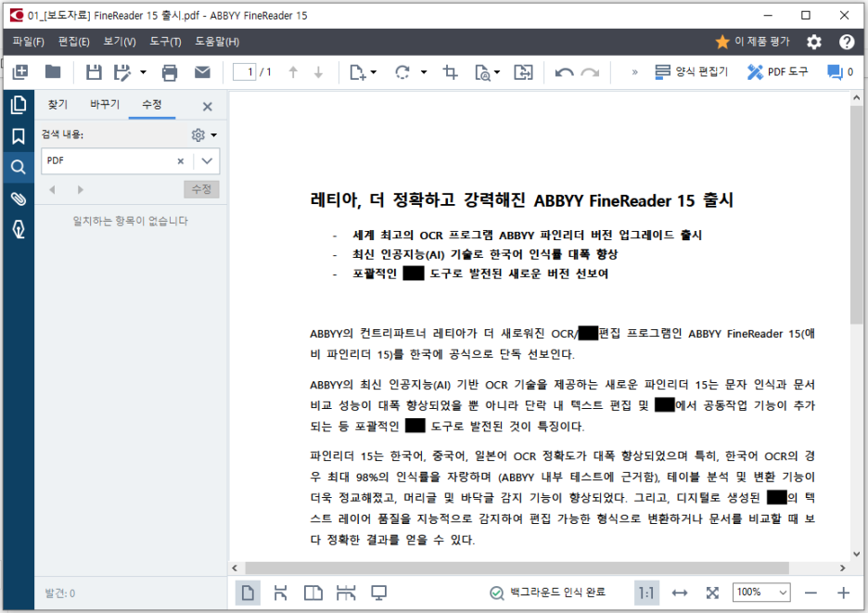Open search options gear dropdown
Viewport: 868px width, 613px height.
point(204,134)
